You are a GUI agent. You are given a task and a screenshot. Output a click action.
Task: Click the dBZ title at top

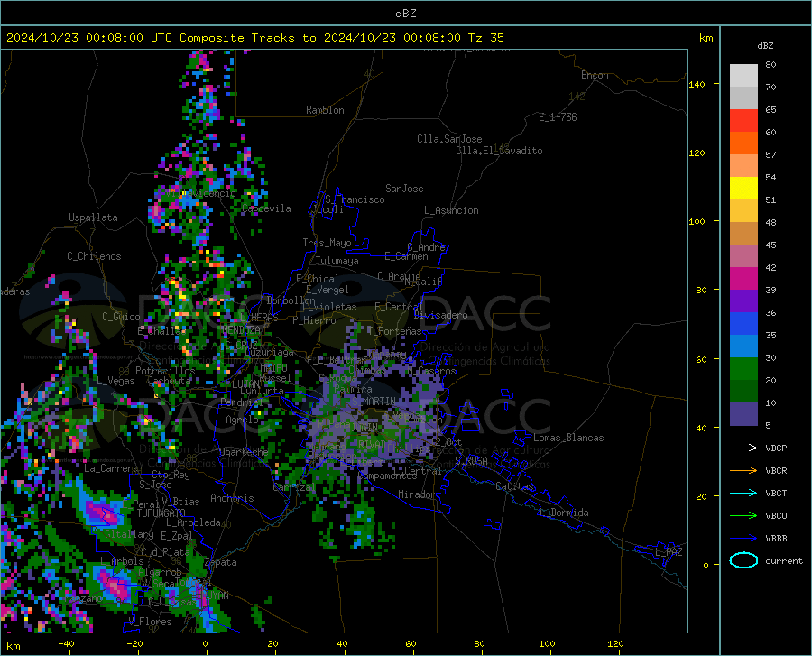tap(405, 14)
